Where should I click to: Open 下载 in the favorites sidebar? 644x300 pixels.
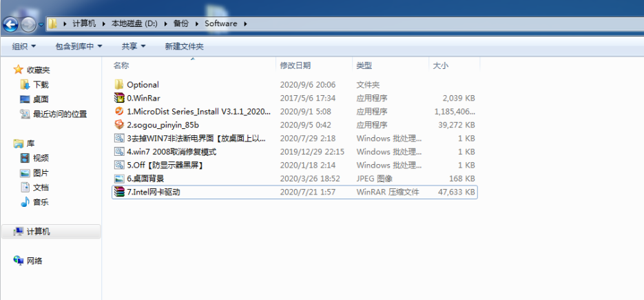[41, 85]
